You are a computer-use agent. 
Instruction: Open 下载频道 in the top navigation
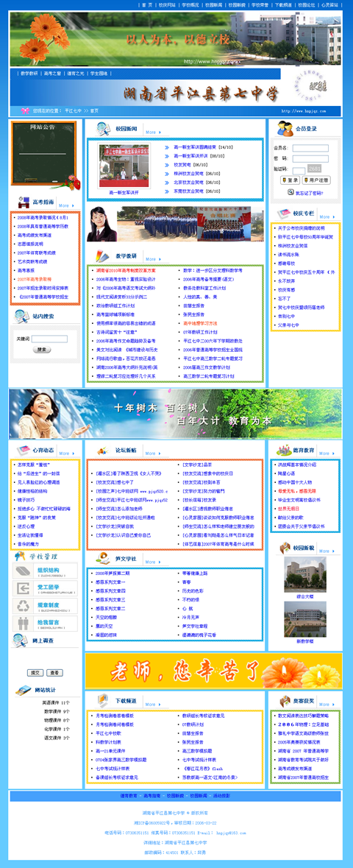tap(283, 4)
